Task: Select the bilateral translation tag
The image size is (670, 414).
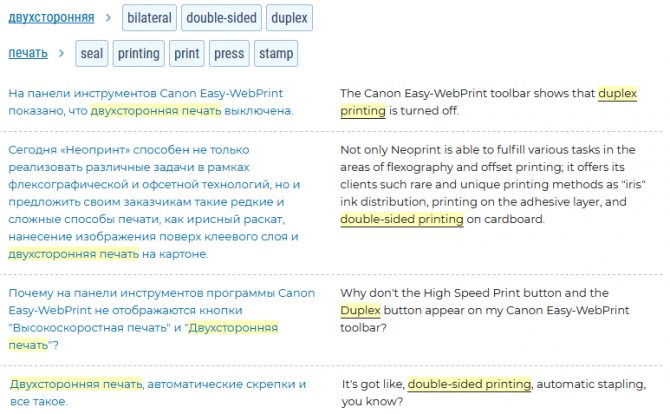Action: pyautogui.click(x=150, y=18)
